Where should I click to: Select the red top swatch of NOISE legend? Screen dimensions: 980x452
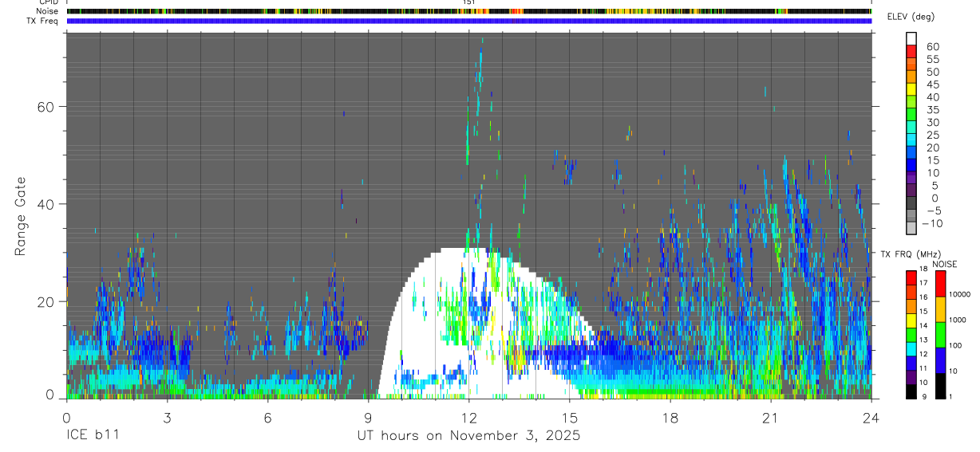[941, 284]
